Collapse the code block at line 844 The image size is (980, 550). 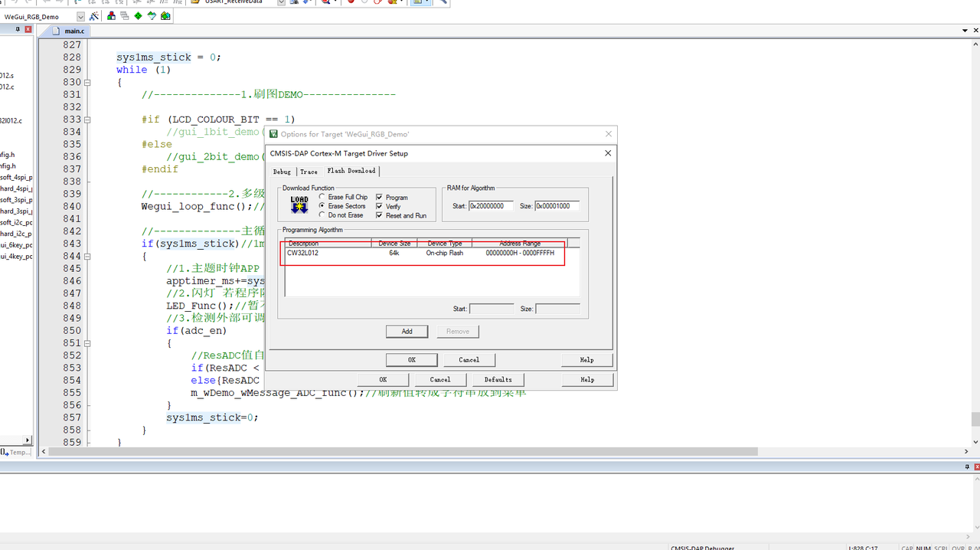87,257
